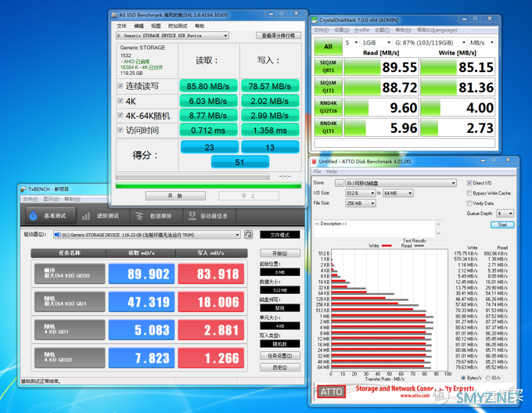Click the TxBENCH 数据大小 512 MB field

(x=279, y=290)
